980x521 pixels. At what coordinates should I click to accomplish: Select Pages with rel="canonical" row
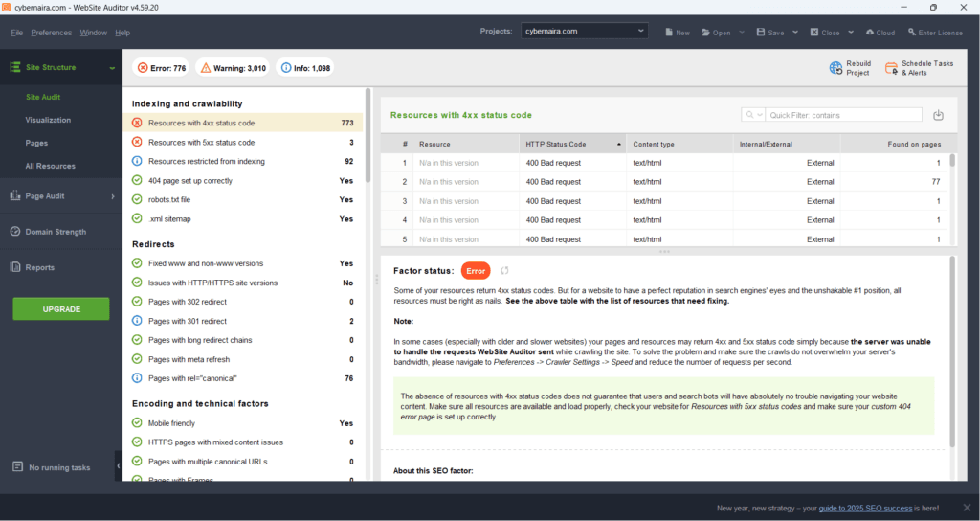(x=243, y=378)
